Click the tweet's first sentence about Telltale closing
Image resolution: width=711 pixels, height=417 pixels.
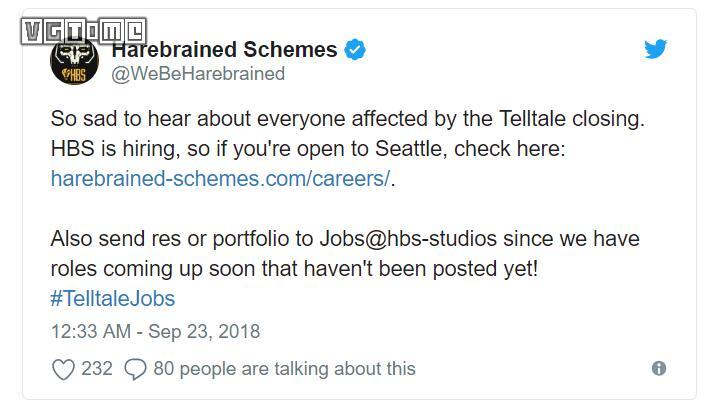point(347,119)
